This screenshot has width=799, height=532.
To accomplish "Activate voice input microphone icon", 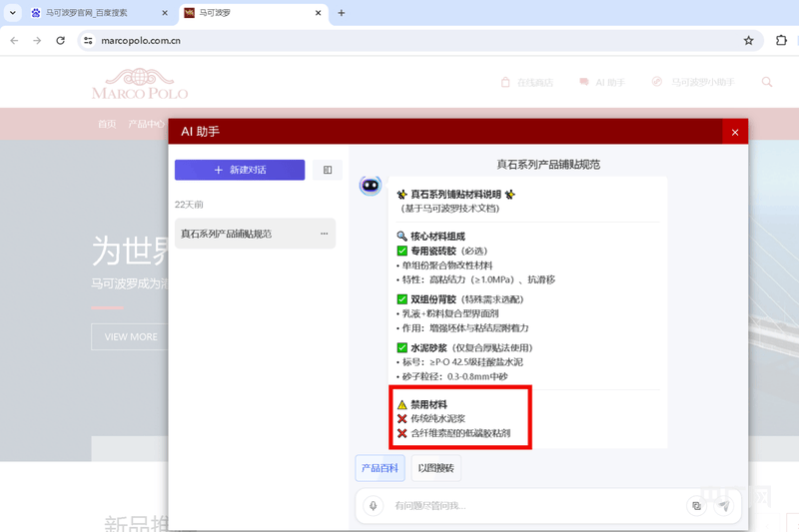I will click(374, 505).
